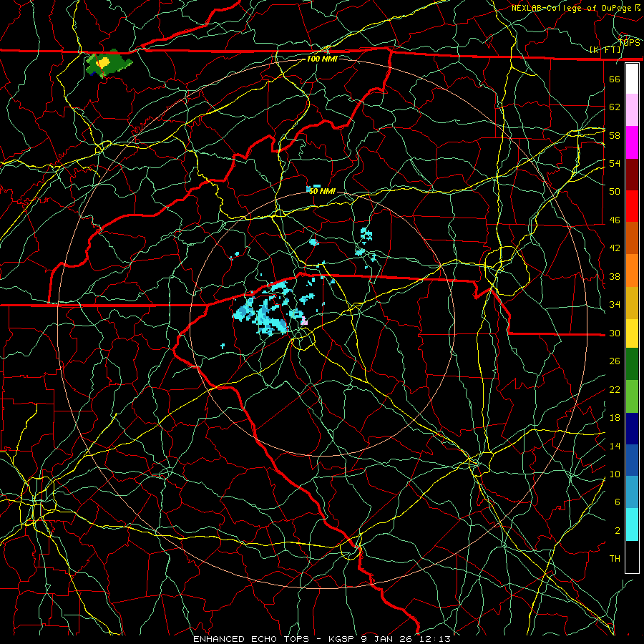Click the navy blue legend swatch

pos(632,429)
